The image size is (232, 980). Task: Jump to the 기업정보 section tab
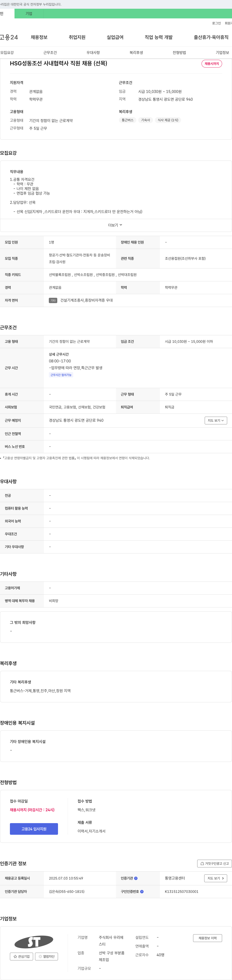point(223,53)
